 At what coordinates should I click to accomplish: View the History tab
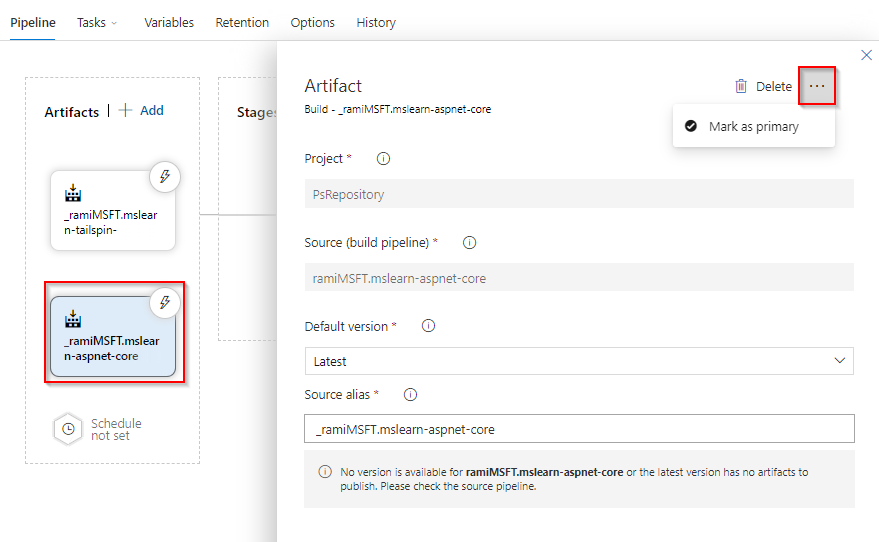(376, 22)
